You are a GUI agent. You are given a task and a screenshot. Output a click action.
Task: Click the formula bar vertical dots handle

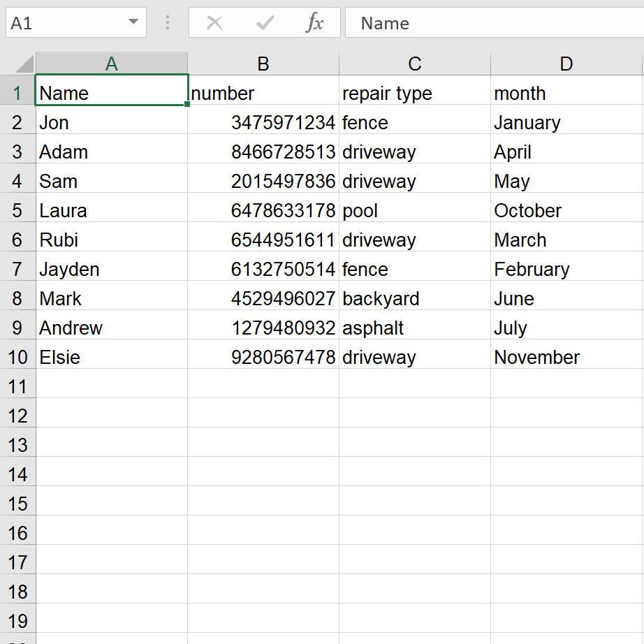[x=168, y=22]
